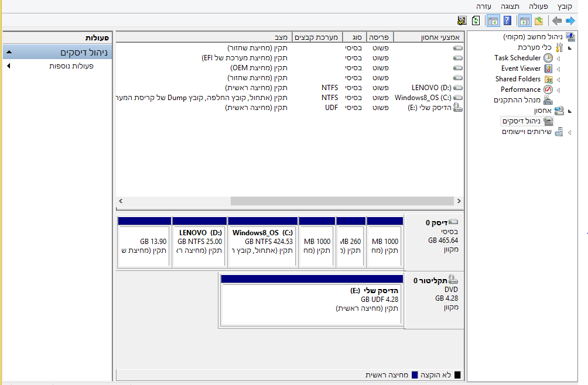The height and width of the screenshot is (385, 588).
Task: Click the DVD icon for הדיסק שלי (E:) row
Action: tap(458, 108)
